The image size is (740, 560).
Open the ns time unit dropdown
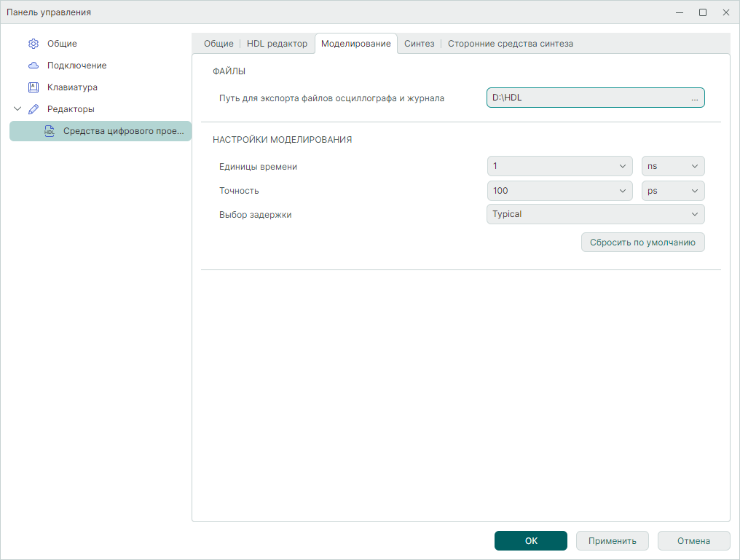pyautogui.click(x=672, y=166)
